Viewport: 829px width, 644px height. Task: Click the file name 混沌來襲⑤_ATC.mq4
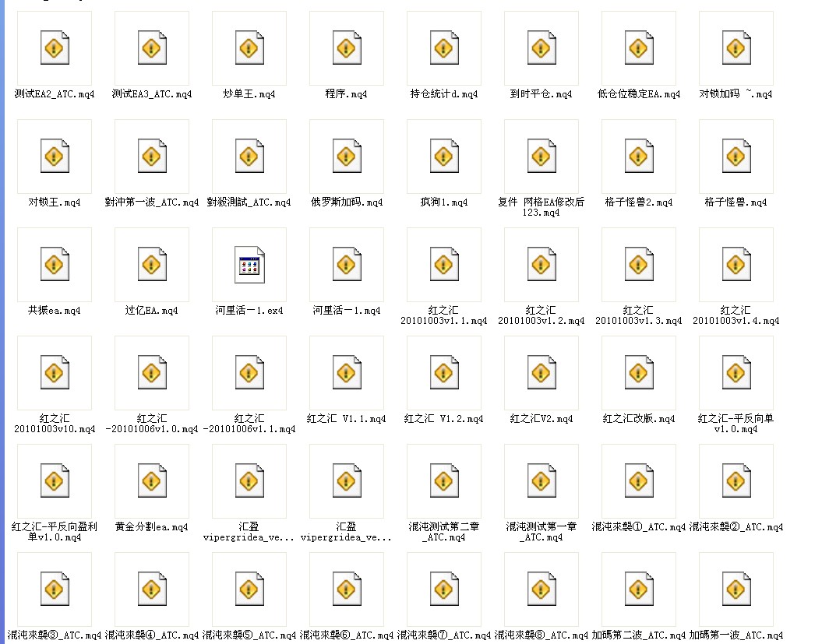[x=249, y=635]
